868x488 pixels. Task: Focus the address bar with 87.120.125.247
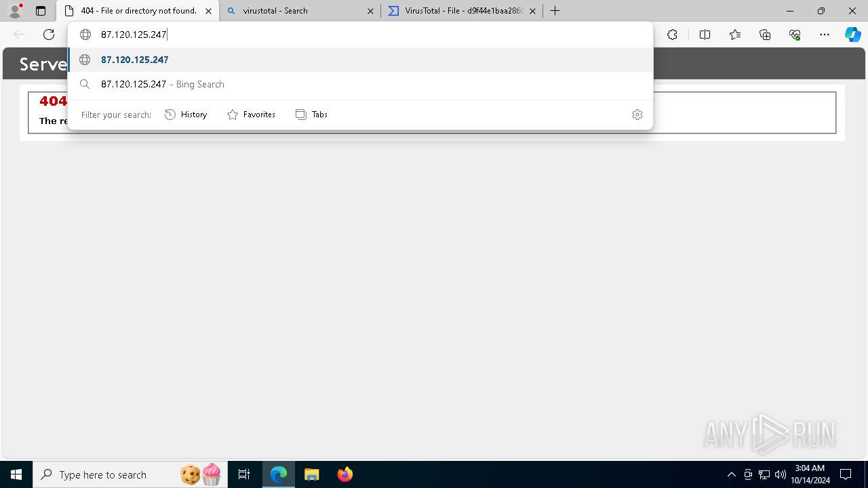pyautogui.click(x=360, y=35)
